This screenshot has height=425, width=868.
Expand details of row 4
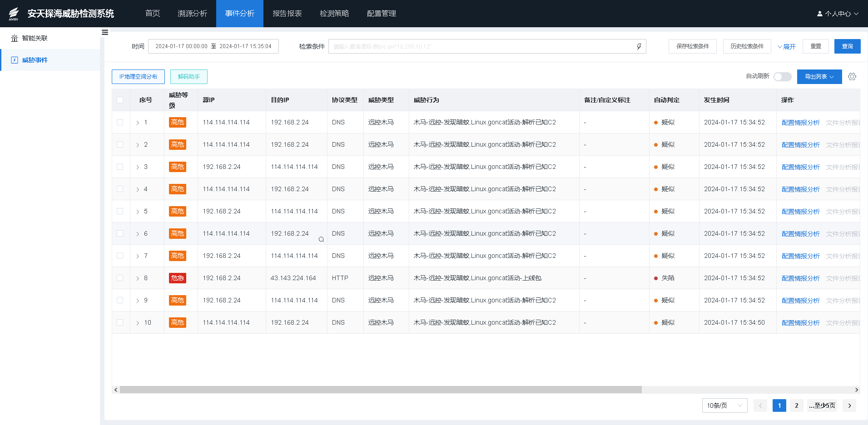point(138,189)
